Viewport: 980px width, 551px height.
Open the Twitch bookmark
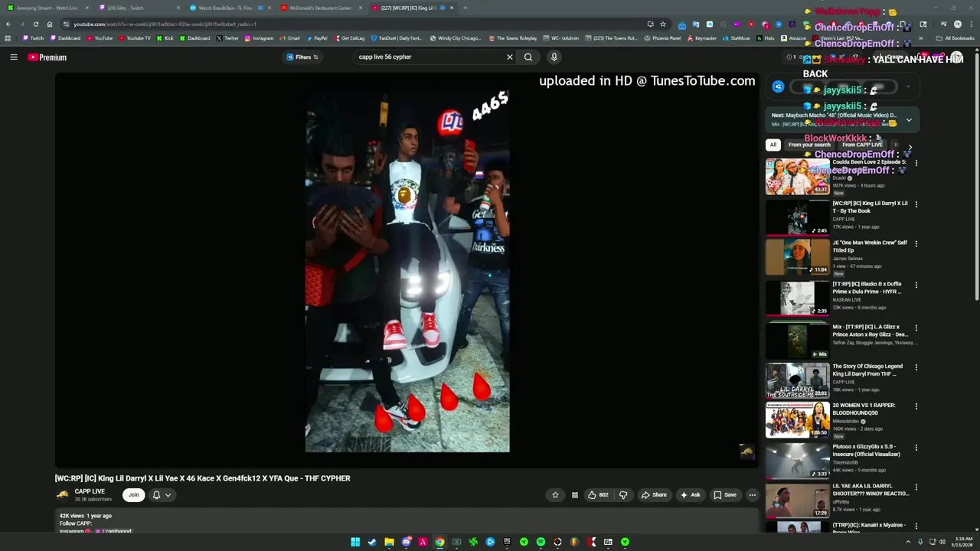(33, 38)
